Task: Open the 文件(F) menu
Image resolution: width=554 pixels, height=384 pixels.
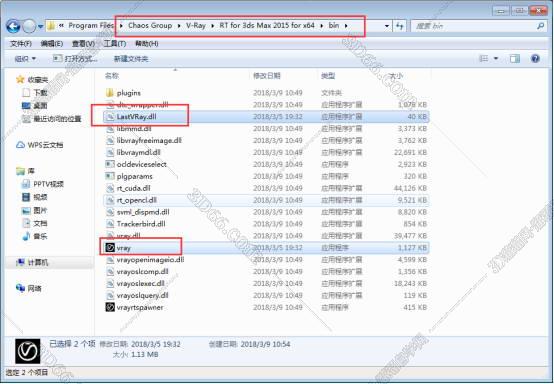Action: click(21, 43)
